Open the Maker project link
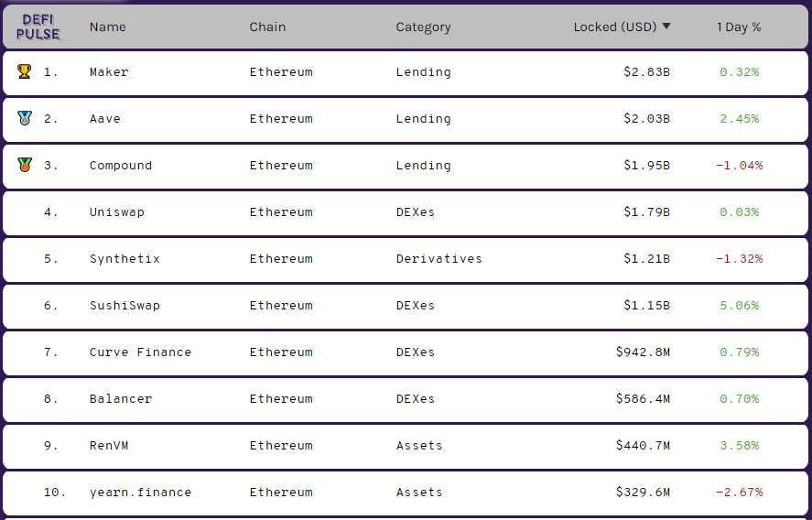 pos(109,72)
